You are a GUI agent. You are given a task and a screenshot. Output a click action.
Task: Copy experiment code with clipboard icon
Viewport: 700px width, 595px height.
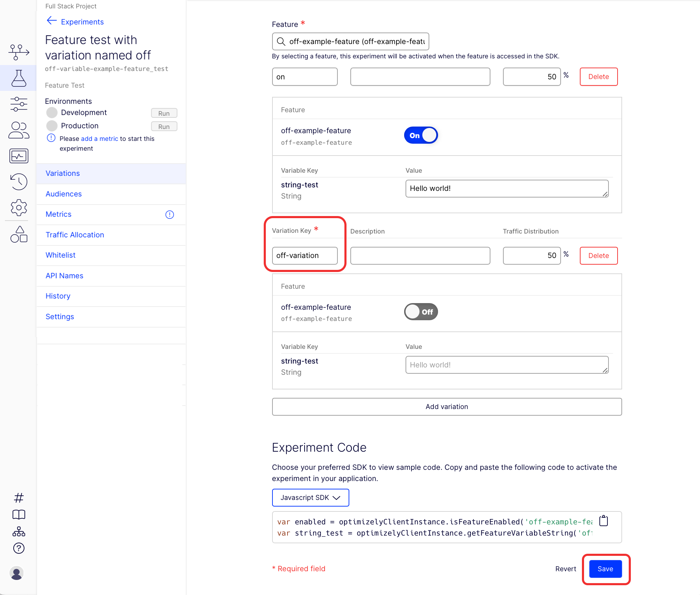tap(604, 521)
